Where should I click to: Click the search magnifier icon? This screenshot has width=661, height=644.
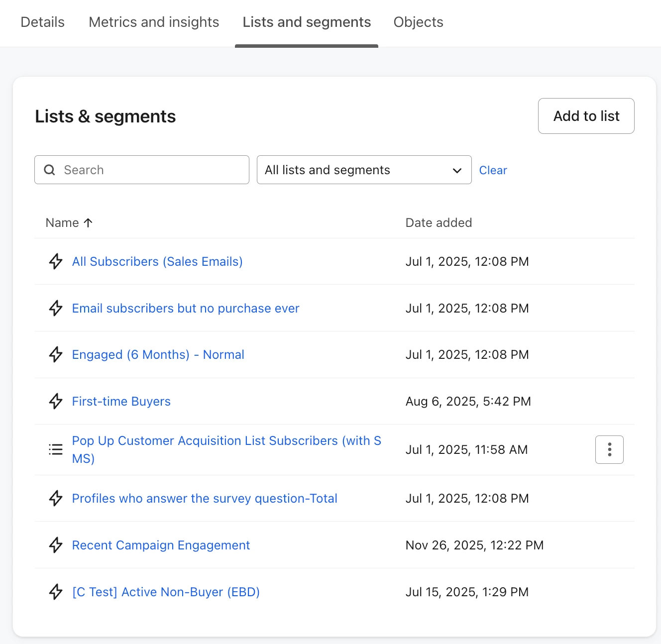50,170
